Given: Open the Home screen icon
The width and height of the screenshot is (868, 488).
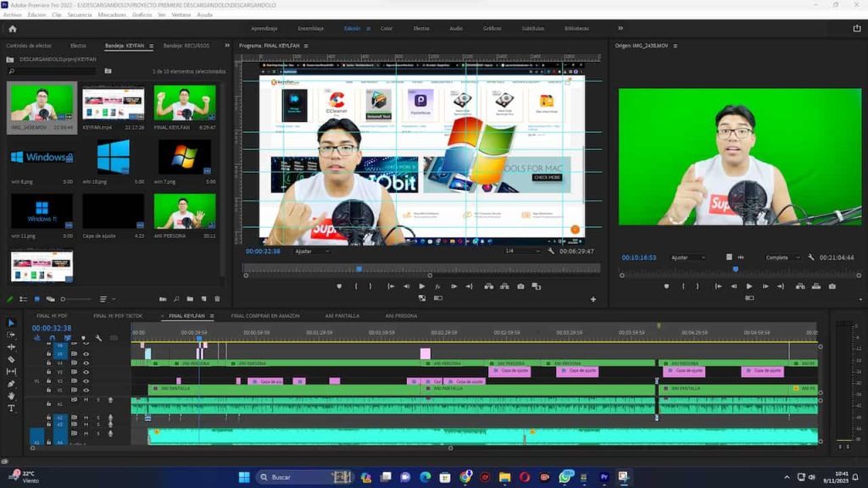Looking at the screenshot, I should pos(12,29).
